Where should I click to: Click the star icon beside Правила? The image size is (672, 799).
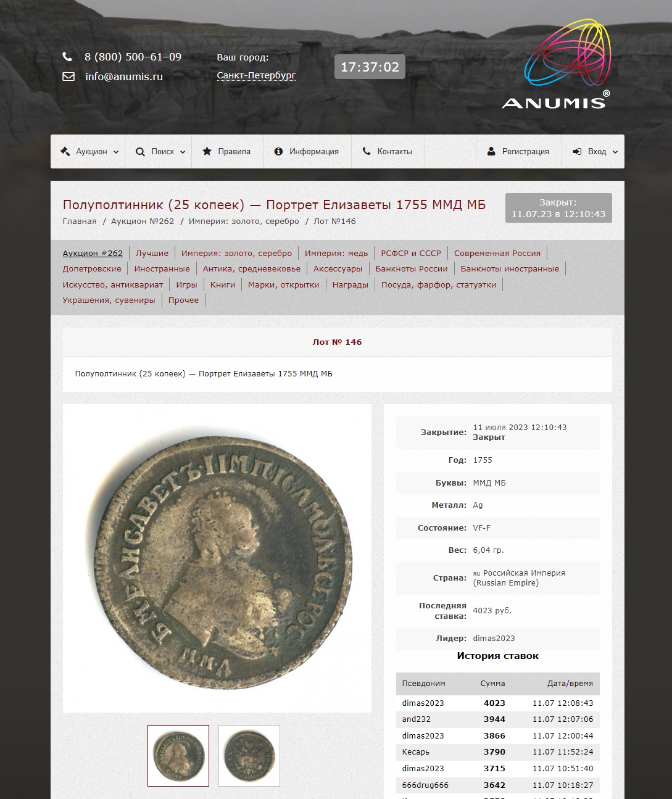pos(207,151)
